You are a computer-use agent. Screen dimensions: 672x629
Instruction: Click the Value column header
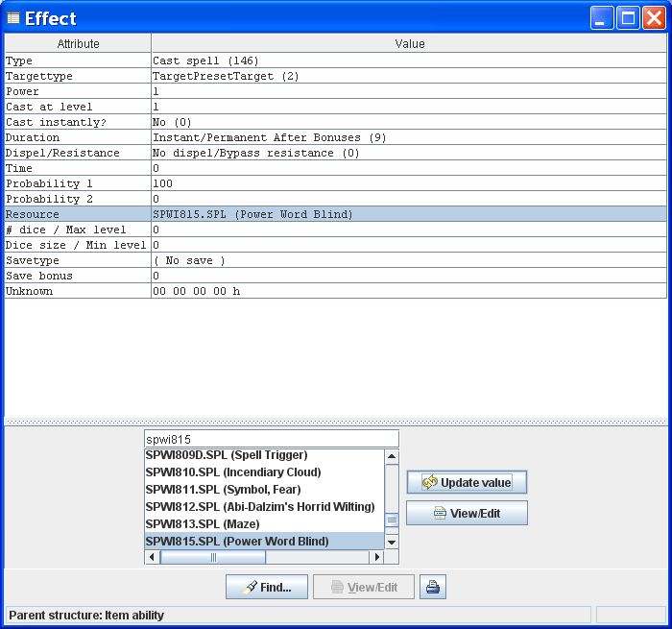coord(409,43)
